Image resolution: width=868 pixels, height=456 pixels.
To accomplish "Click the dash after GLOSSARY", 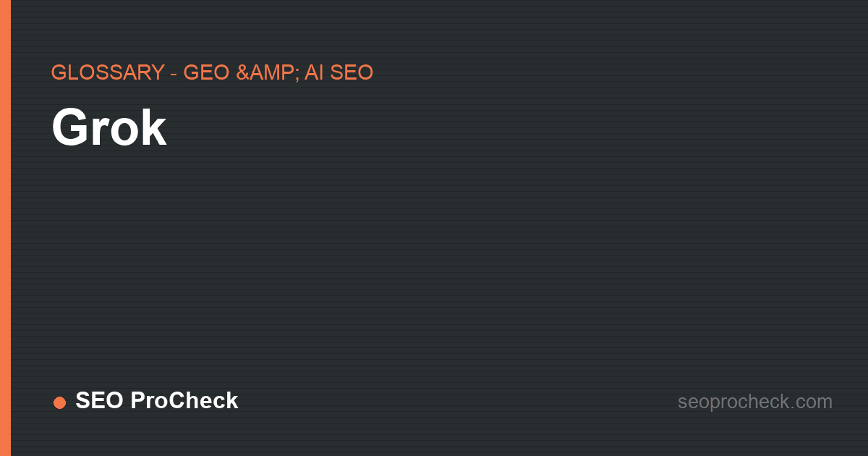I will pos(174,73).
